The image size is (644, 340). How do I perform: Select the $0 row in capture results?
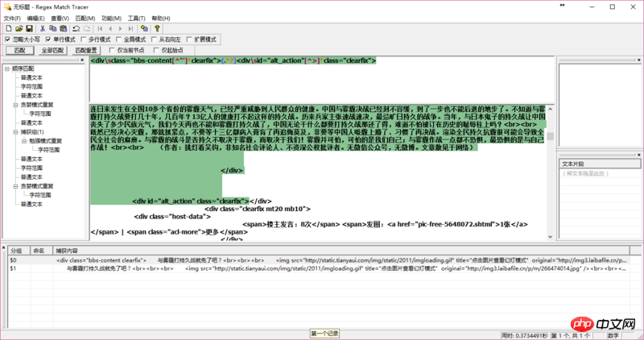[x=319, y=260]
